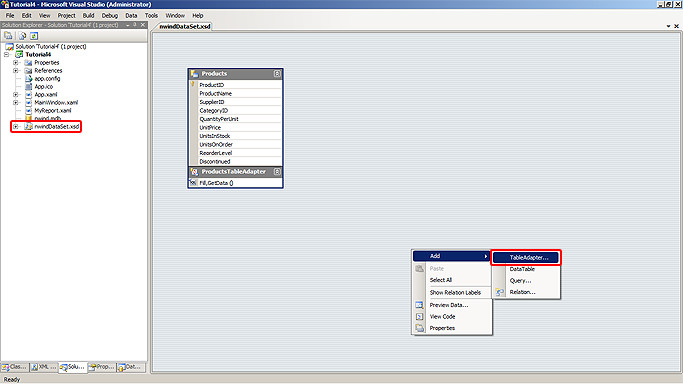Expand the References folder node

coord(16,71)
